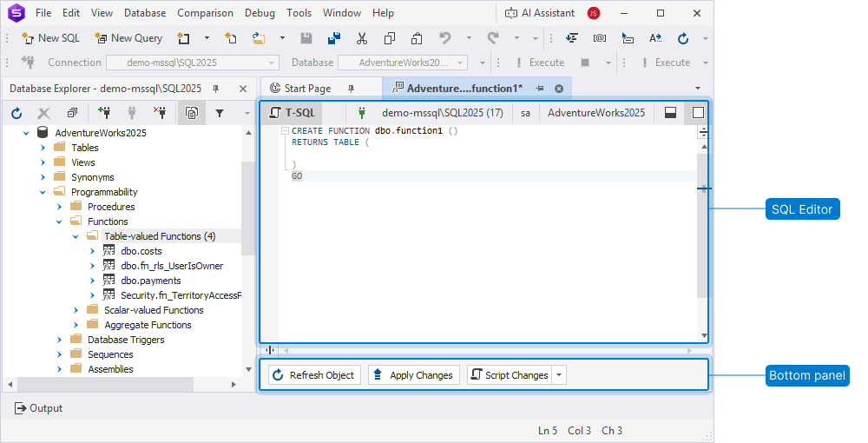Viewport: 868px width, 443px height.
Task: Collapse Table-valued Functions folder
Action: (76, 236)
